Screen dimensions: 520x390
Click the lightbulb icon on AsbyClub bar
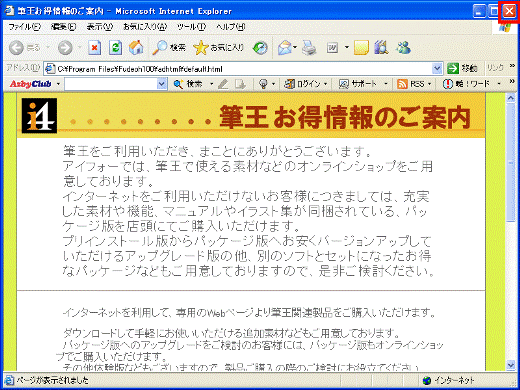pyautogui.click(x=263, y=84)
